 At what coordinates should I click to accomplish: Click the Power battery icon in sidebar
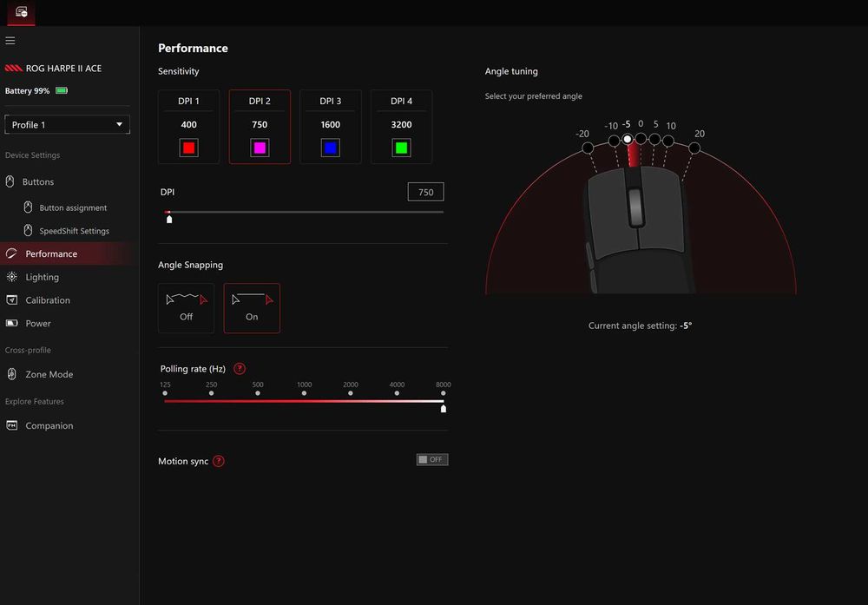(x=11, y=323)
